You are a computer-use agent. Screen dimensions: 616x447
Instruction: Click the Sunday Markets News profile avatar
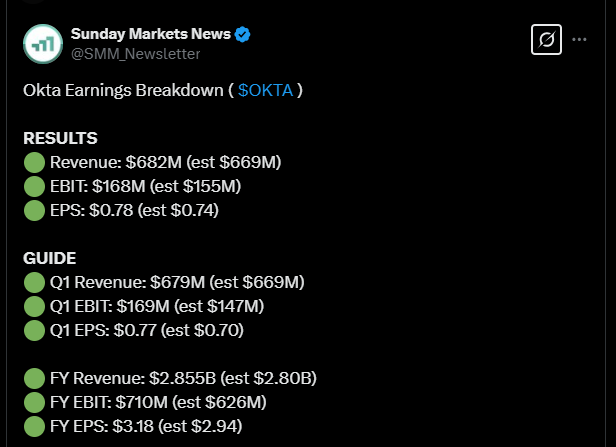point(43,44)
